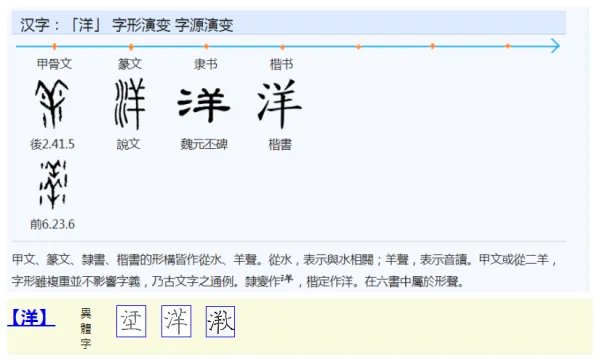Click the source text 說文
Image resolution: width=600 pixels, height=362 pixels.
pos(129,144)
